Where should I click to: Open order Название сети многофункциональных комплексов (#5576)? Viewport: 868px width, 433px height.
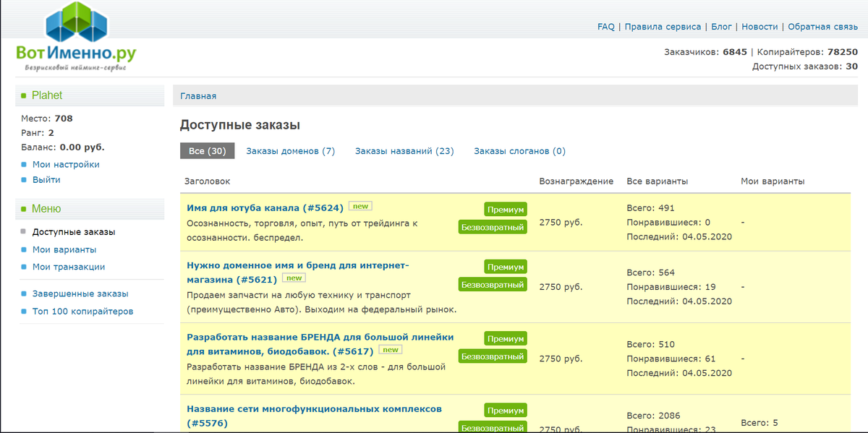[314, 416]
